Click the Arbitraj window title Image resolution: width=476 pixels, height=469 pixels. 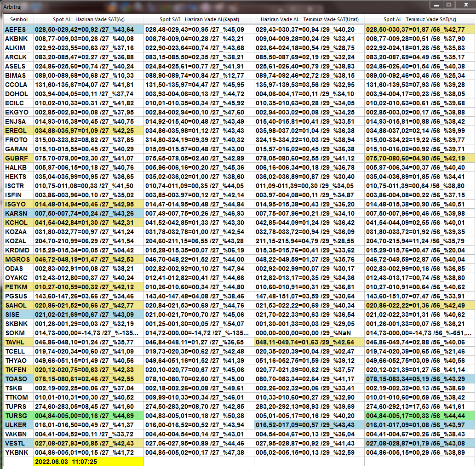[x=12, y=6]
